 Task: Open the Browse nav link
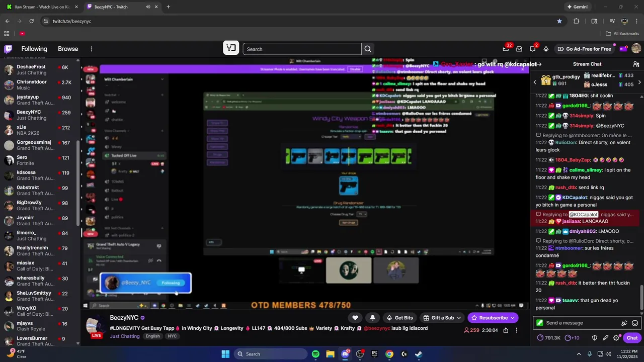[x=68, y=49]
